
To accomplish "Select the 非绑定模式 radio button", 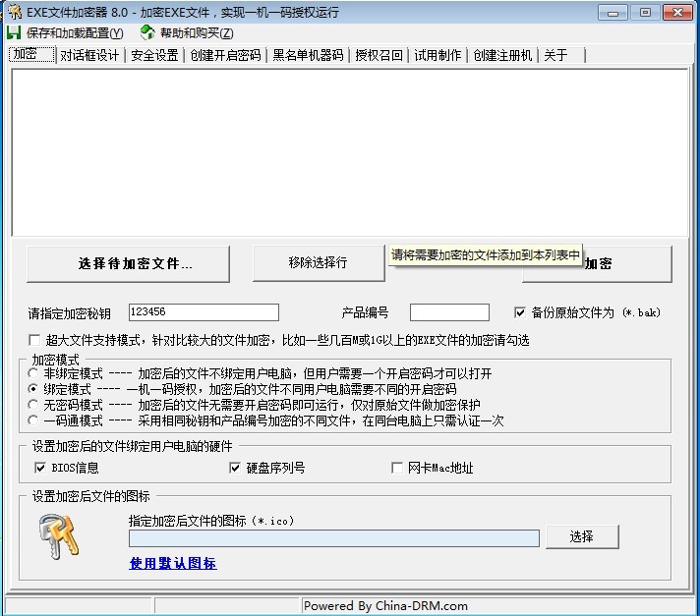I will 35,373.
